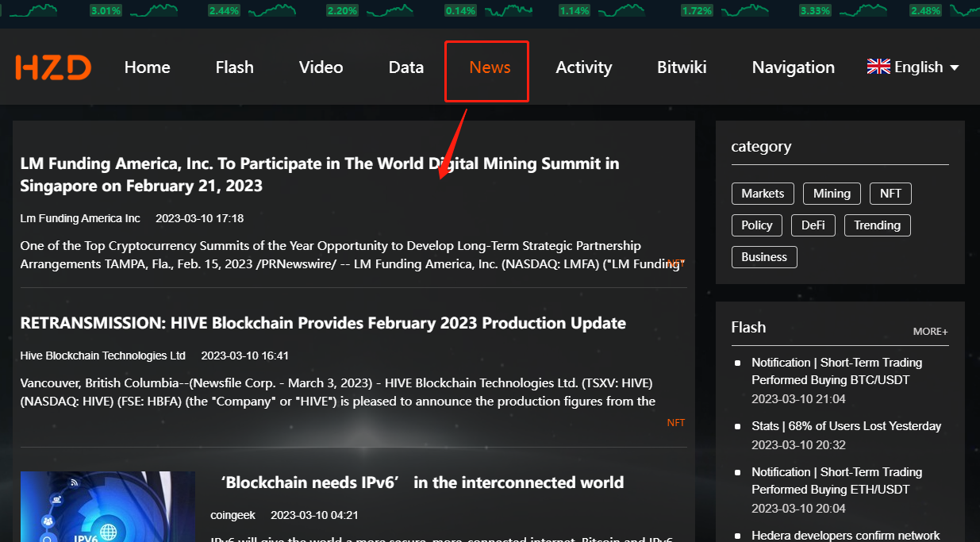Choose the Policy category tag
The image size is (980, 542).
pyautogui.click(x=757, y=225)
